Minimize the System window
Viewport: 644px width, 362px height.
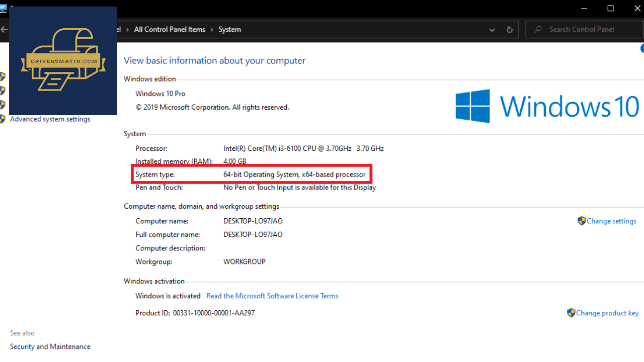(x=585, y=8)
